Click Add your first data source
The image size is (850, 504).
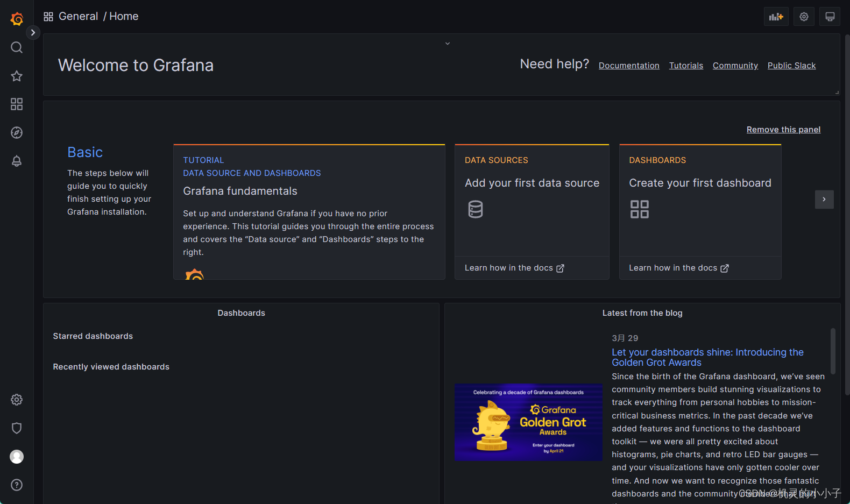point(532,183)
